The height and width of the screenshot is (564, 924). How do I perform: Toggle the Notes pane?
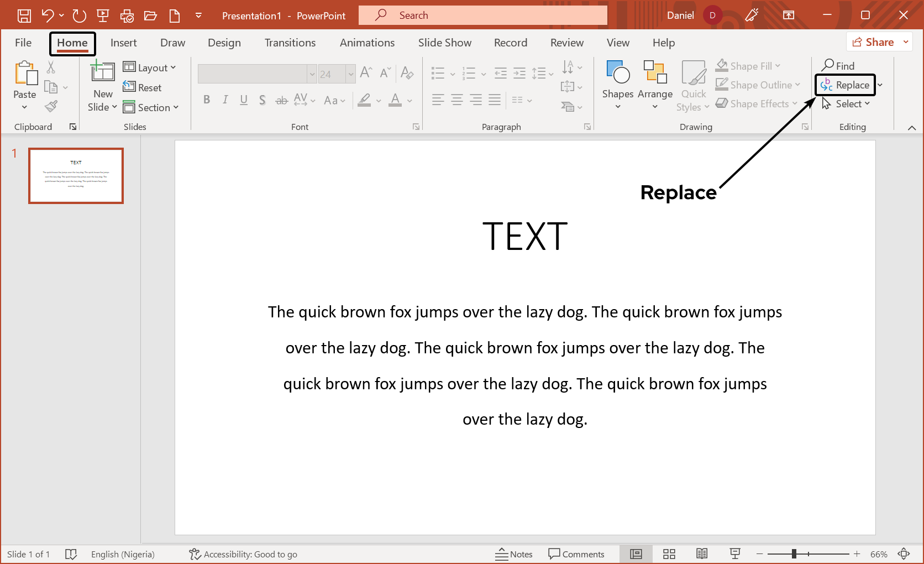(x=514, y=554)
